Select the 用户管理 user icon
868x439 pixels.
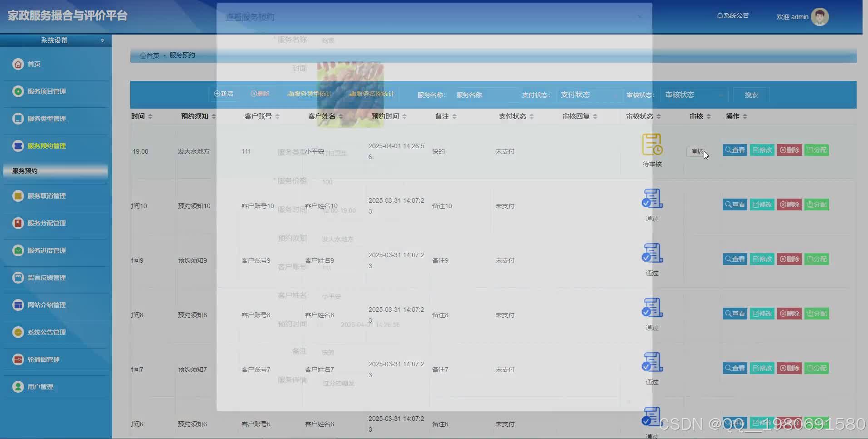(x=18, y=386)
